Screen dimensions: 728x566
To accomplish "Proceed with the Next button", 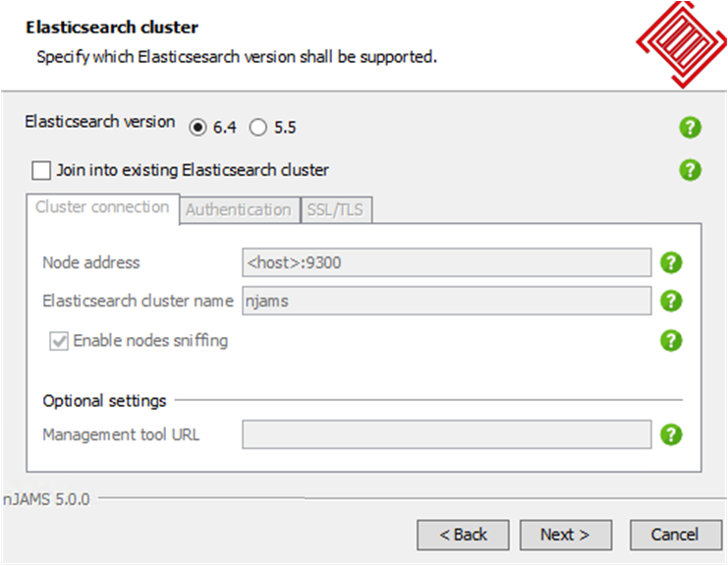I will 566,535.
